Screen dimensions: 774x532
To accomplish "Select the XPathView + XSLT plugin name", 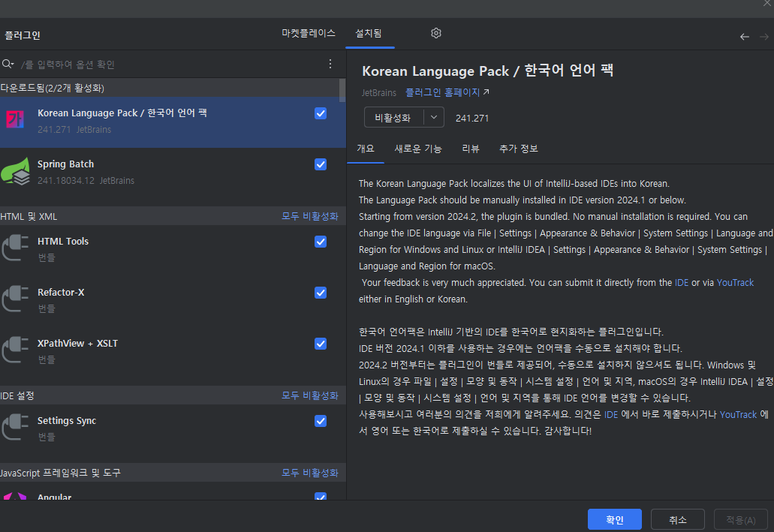I will pyautogui.click(x=78, y=343).
